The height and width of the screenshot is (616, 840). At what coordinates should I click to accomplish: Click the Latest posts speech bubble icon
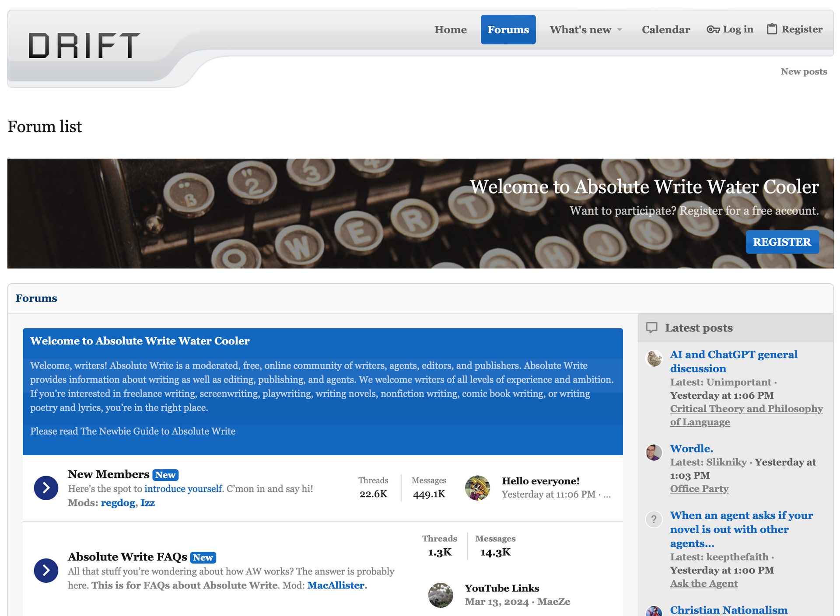(652, 327)
